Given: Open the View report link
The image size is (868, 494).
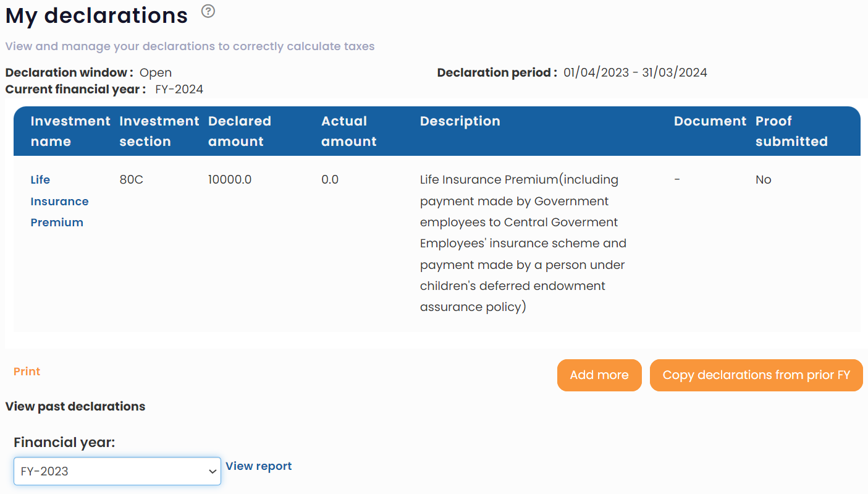Looking at the screenshot, I should tap(259, 466).
